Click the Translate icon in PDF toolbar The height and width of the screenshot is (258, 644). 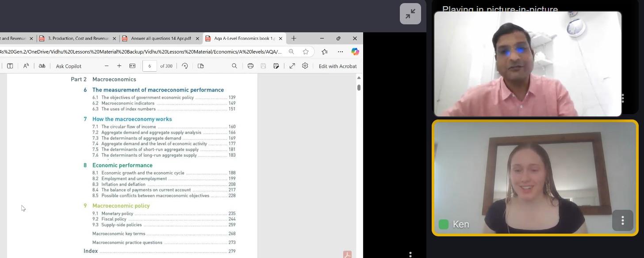point(42,66)
